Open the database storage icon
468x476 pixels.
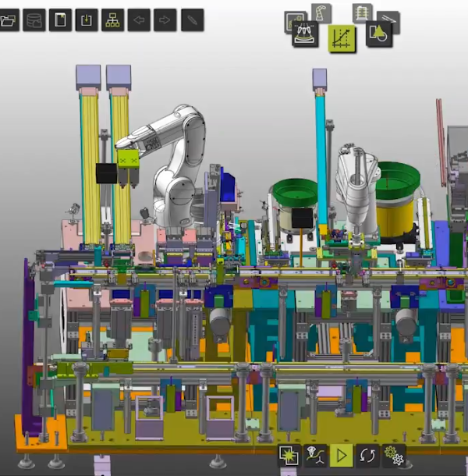[x=34, y=20]
